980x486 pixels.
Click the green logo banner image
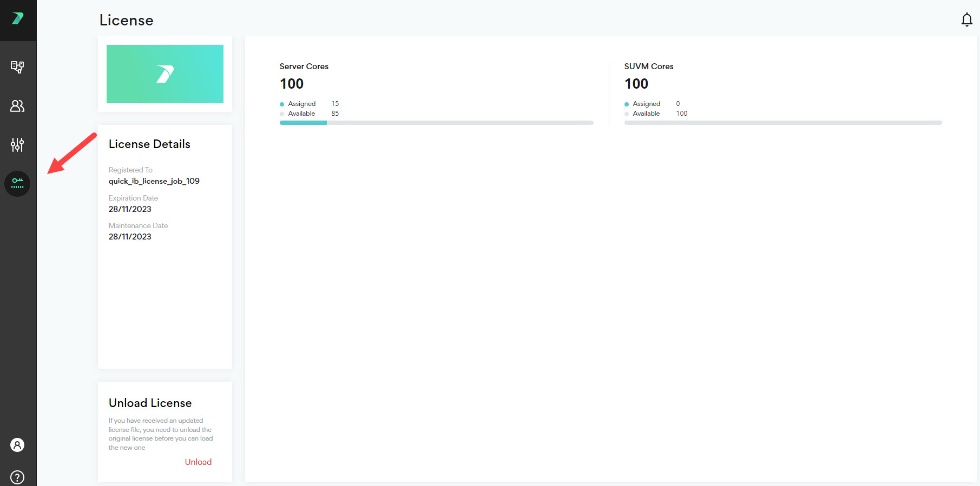tap(165, 74)
